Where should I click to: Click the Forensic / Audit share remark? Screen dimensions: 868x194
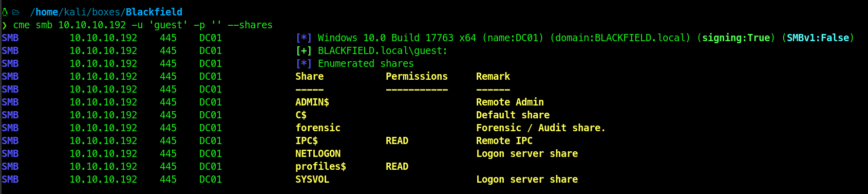(x=541, y=128)
